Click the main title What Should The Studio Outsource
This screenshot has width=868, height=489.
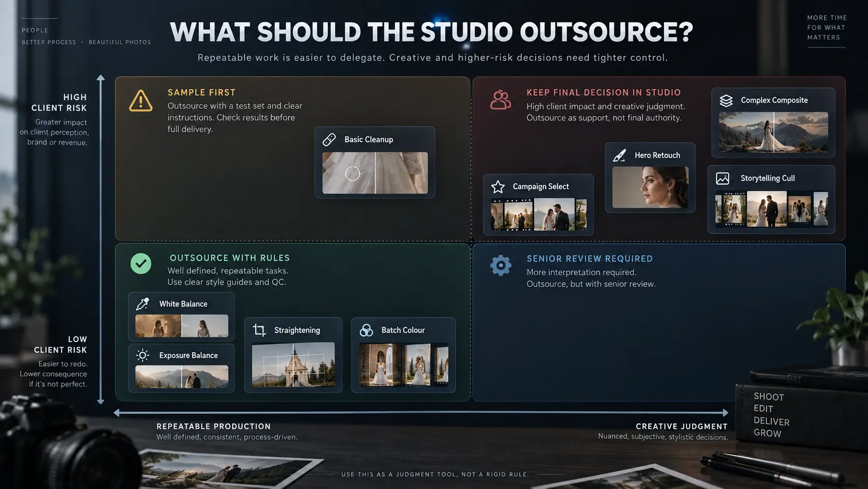click(431, 32)
